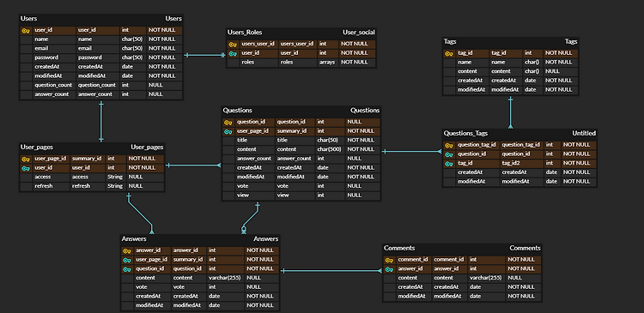Click the foreign key icon on Users_Roles user_id row
The height and width of the screenshot is (313, 644).
[233, 53]
